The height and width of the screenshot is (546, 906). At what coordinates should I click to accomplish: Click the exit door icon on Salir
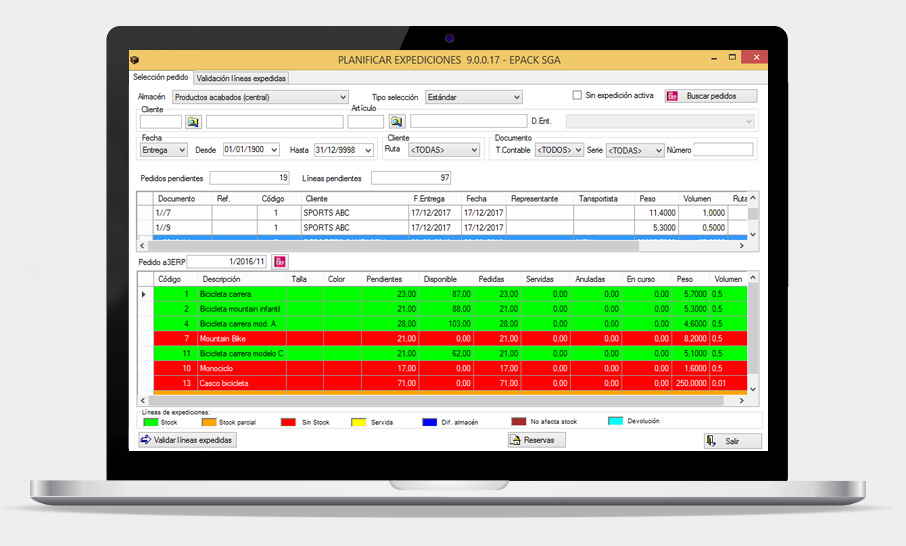tap(710, 441)
